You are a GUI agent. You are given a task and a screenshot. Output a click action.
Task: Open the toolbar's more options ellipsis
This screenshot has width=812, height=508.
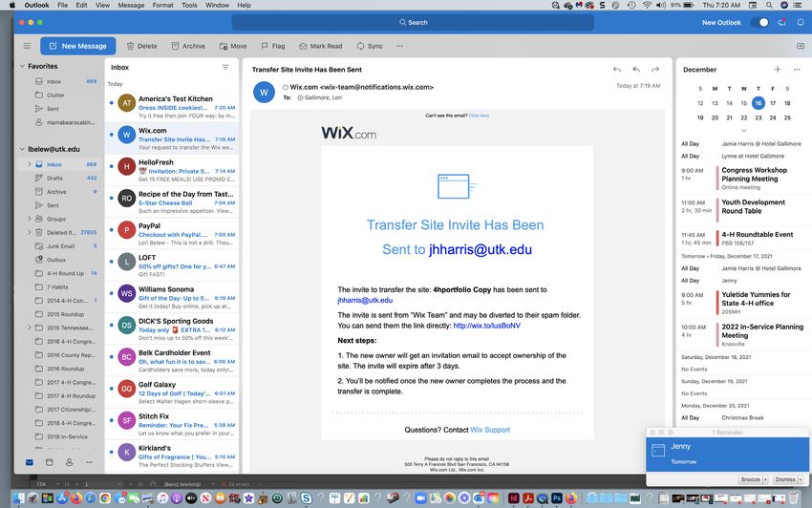399,46
